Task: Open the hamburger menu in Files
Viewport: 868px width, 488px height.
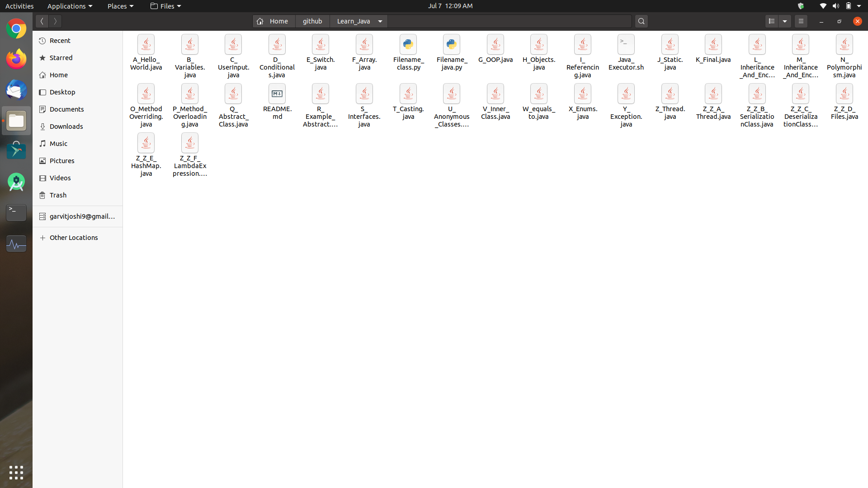Action: click(x=801, y=21)
